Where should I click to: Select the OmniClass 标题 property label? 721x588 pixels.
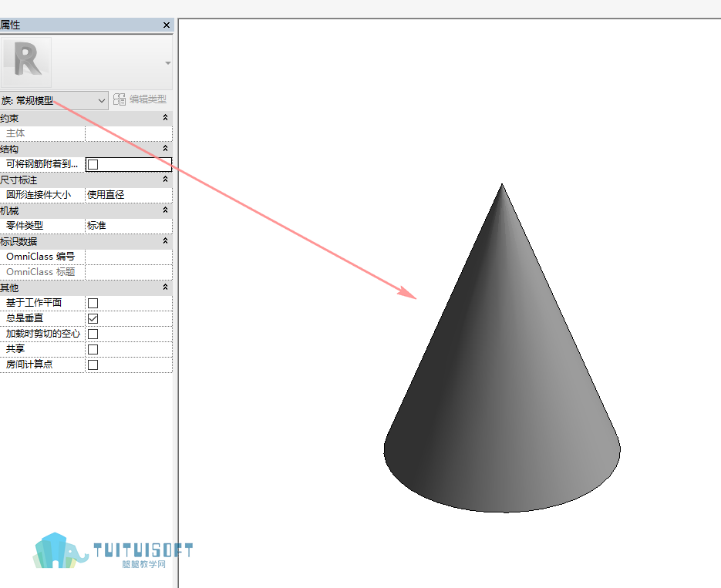pyautogui.click(x=40, y=272)
